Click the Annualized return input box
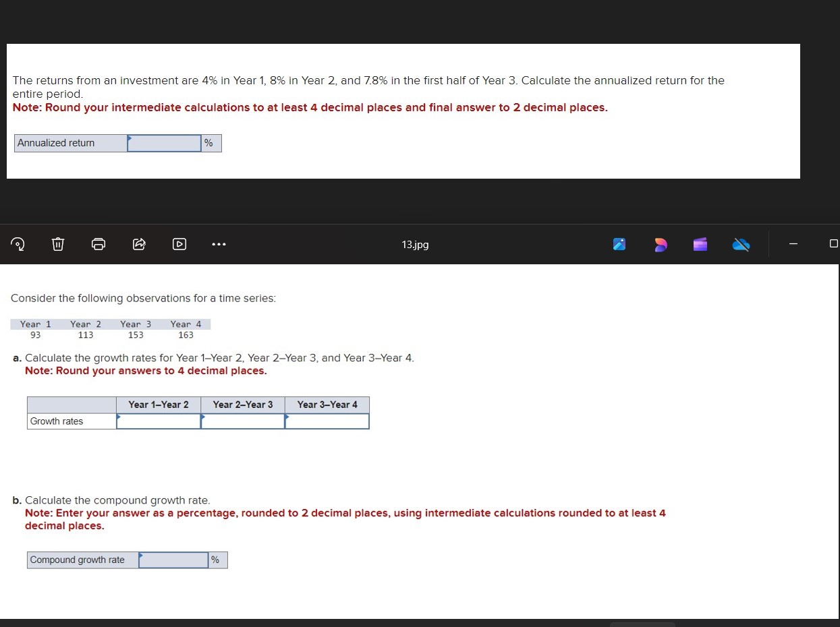 click(x=164, y=143)
